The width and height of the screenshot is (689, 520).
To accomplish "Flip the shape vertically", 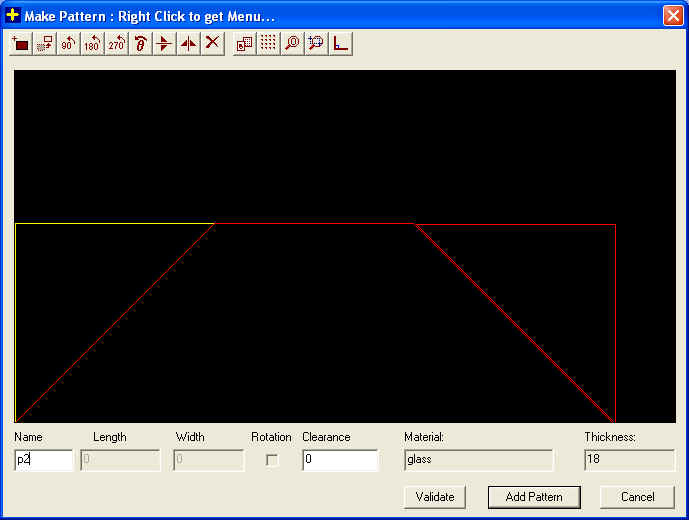I will (164, 43).
